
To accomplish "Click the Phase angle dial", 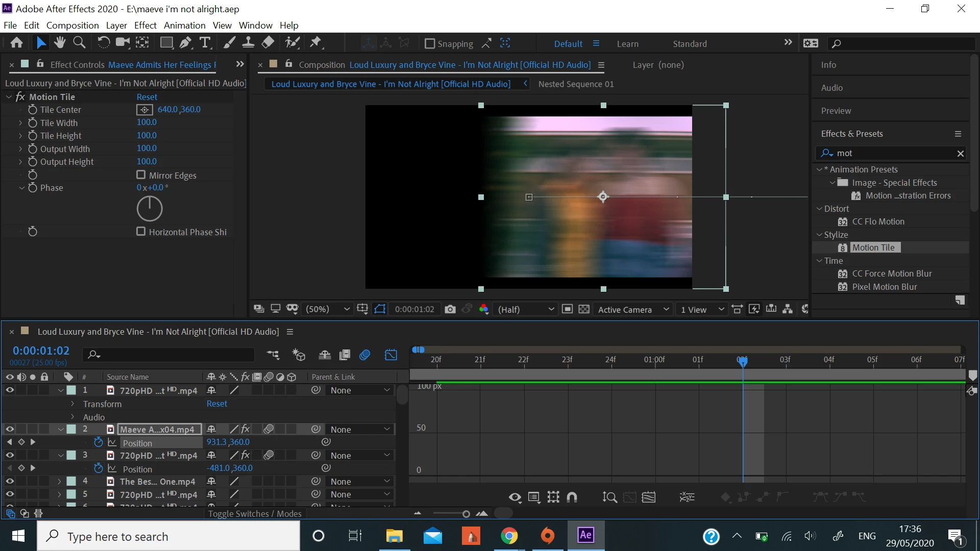I will (x=150, y=208).
